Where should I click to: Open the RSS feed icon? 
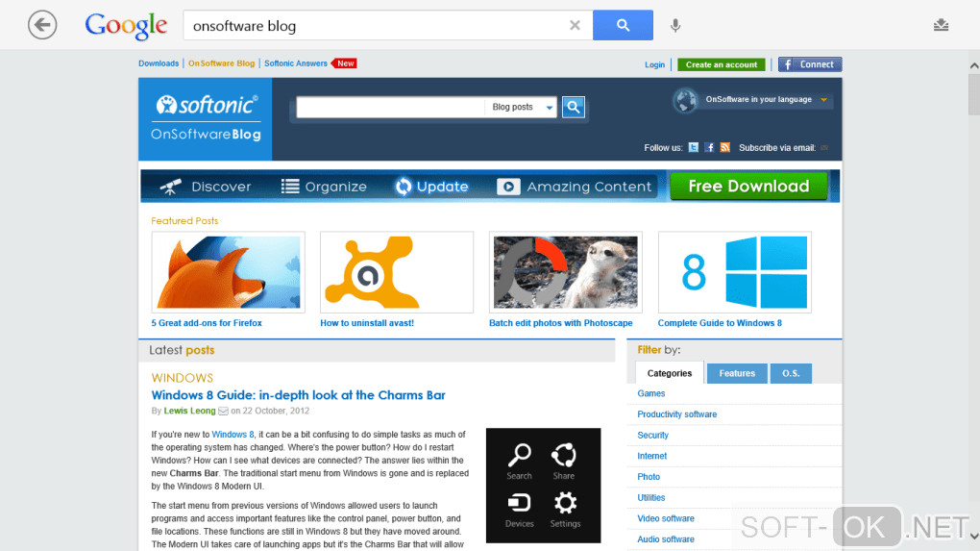click(x=725, y=147)
